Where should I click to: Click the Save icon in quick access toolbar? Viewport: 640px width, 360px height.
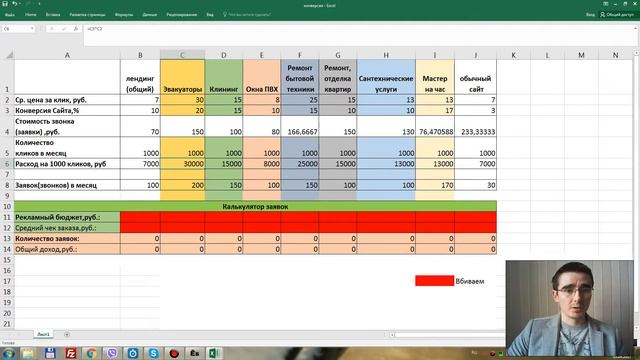tap(5, 4)
